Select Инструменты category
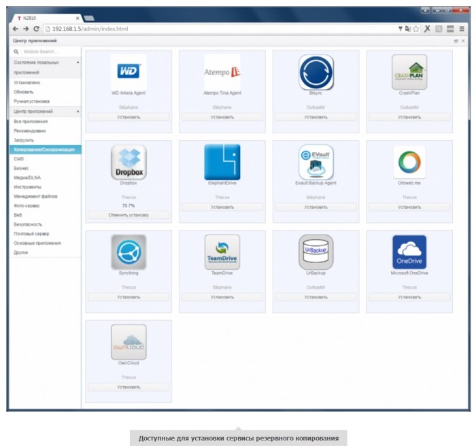 [x=28, y=187]
